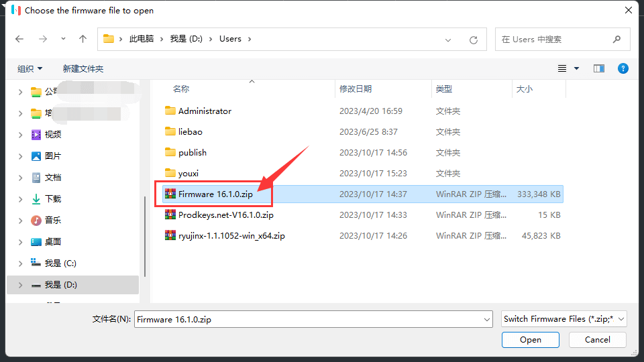Expand the 音乐 tree node
The width and height of the screenshot is (644, 362).
pos(20,221)
